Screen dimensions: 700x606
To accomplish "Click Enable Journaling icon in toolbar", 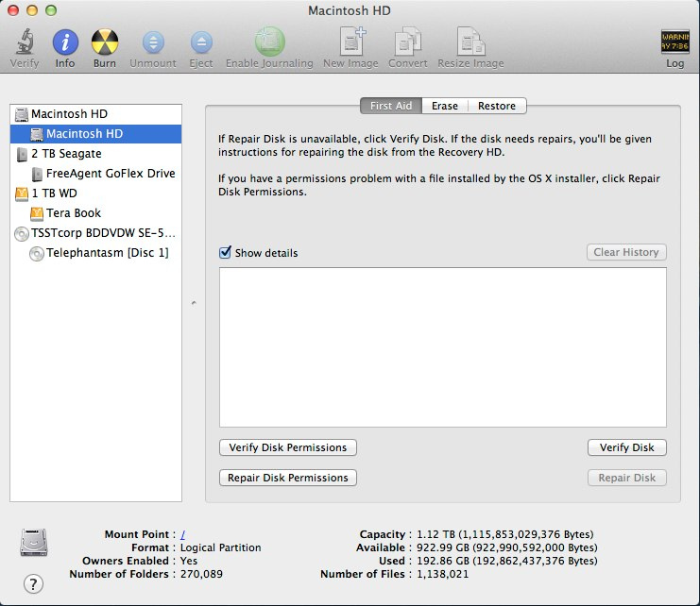I will [269, 42].
